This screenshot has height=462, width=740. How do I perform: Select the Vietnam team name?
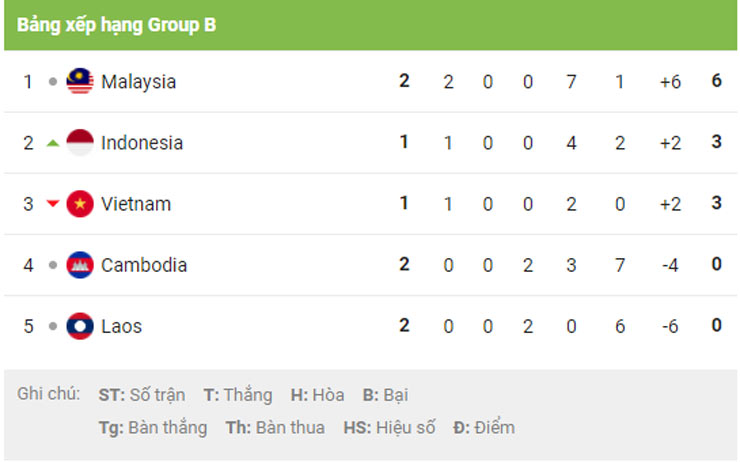(136, 204)
